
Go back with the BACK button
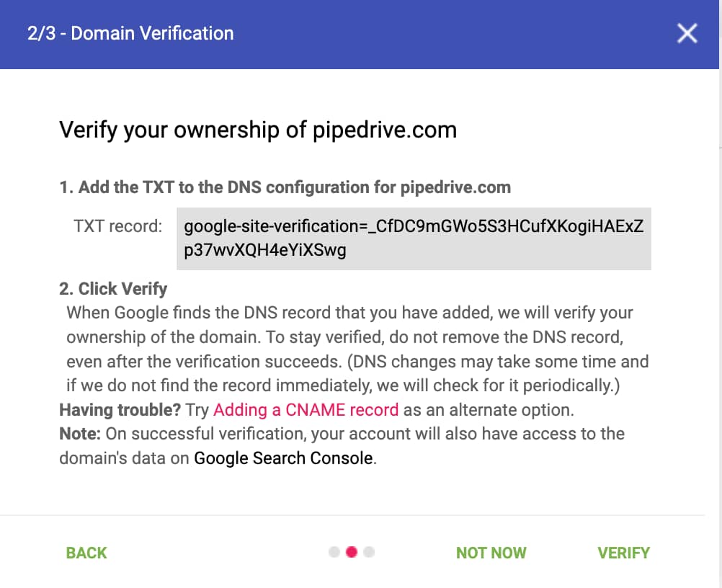86,553
